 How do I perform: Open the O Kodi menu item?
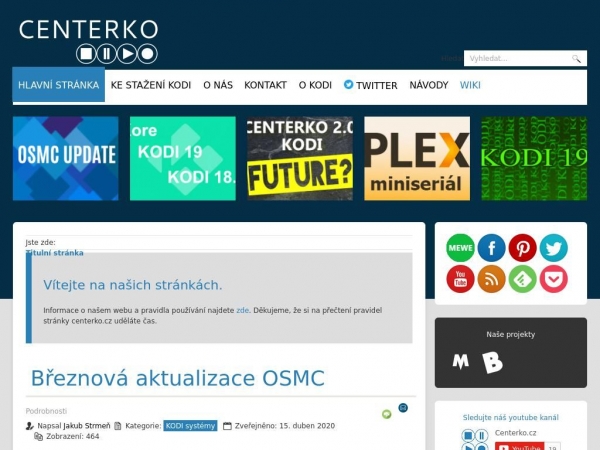click(315, 85)
